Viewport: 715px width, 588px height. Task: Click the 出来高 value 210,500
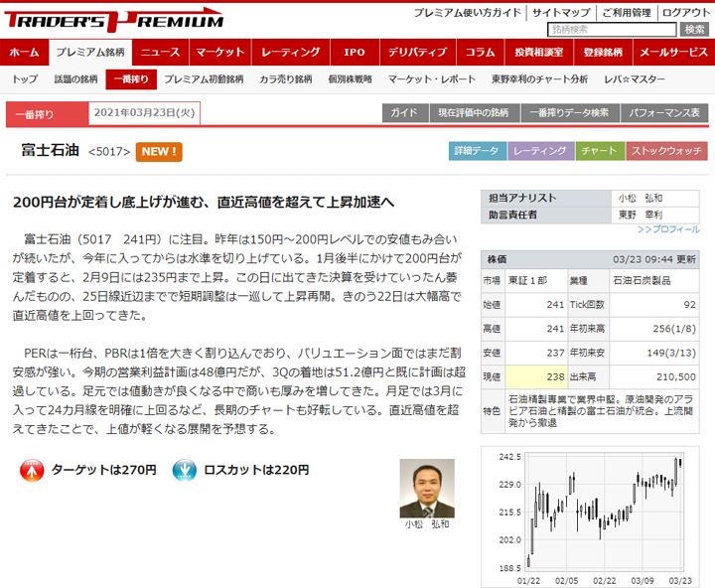click(676, 377)
